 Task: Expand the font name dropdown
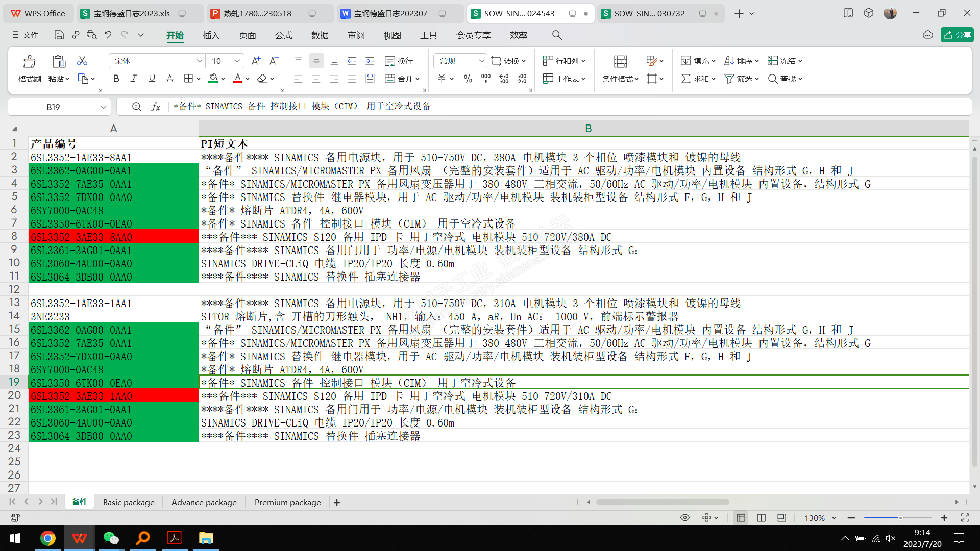pyautogui.click(x=200, y=61)
